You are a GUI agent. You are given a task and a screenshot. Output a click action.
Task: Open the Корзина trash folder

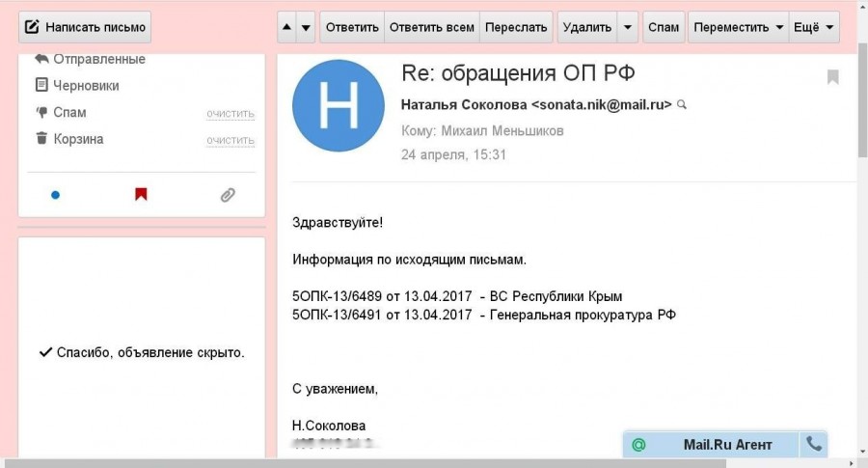click(x=78, y=139)
